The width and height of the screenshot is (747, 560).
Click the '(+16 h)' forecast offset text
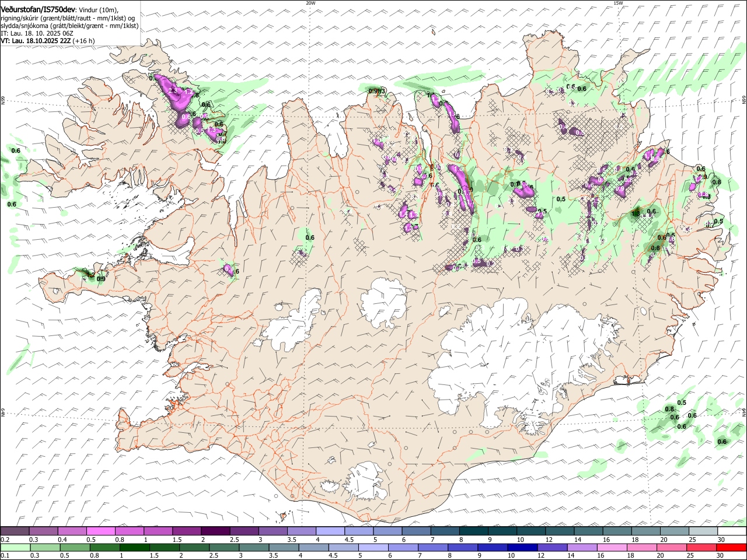[x=83, y=41]
